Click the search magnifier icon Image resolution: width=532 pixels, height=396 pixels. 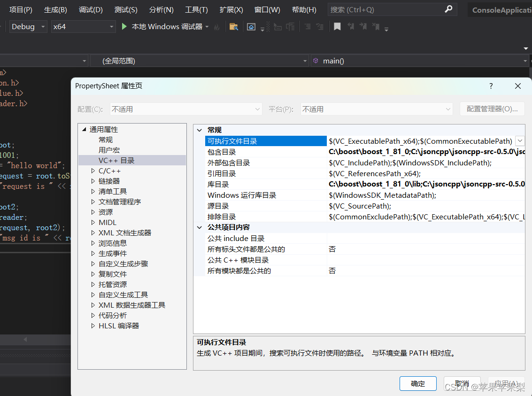(448, 9)
